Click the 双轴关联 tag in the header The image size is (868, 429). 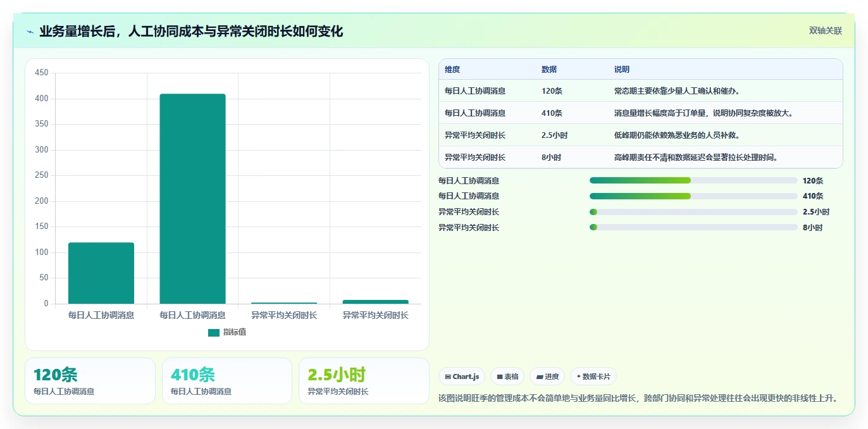click(826, 30)
